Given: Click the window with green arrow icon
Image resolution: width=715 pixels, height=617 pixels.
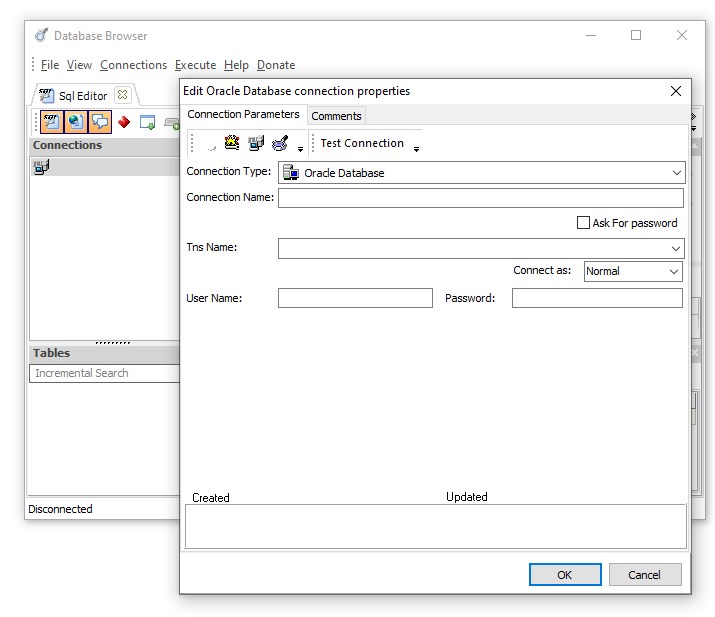Looking at the screenshot, I should point(147,122).
